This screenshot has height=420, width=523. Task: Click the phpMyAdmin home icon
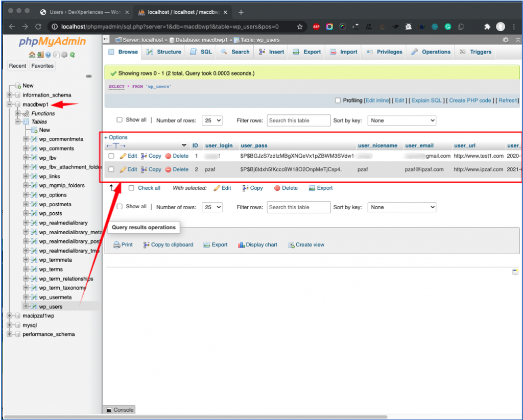[32, 55]
